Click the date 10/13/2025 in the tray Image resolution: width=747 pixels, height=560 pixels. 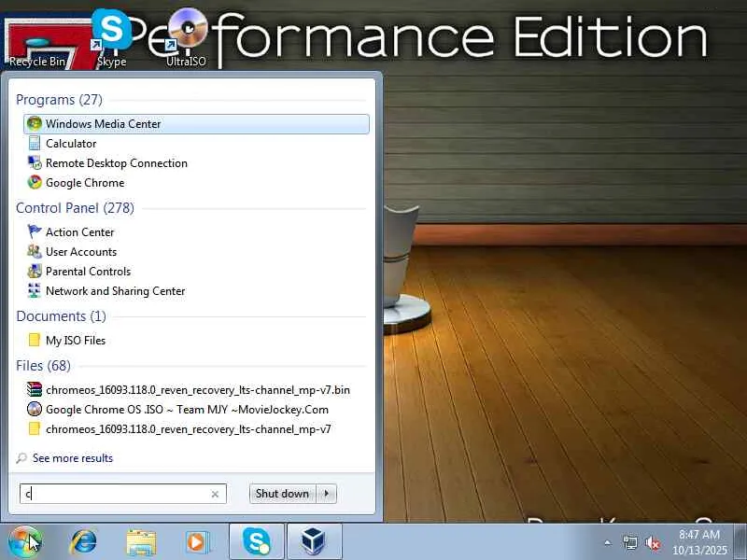coord(699,551)
